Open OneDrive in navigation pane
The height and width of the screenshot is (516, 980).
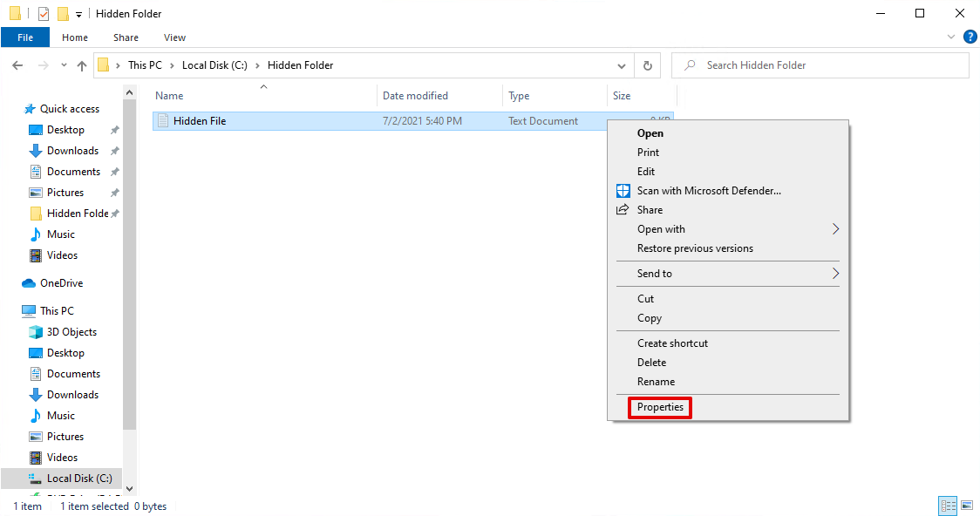pyautogui.click(x=59, y=283)
